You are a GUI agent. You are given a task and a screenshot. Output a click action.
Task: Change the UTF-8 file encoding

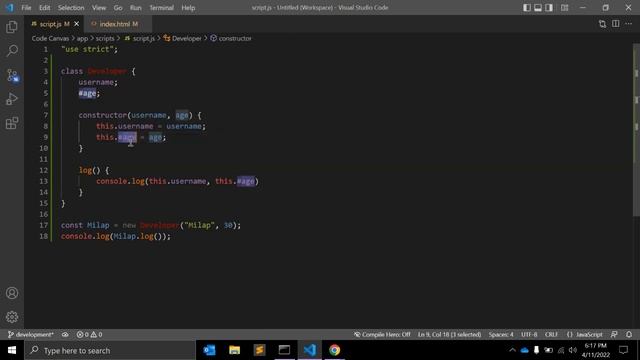[529, 334]
